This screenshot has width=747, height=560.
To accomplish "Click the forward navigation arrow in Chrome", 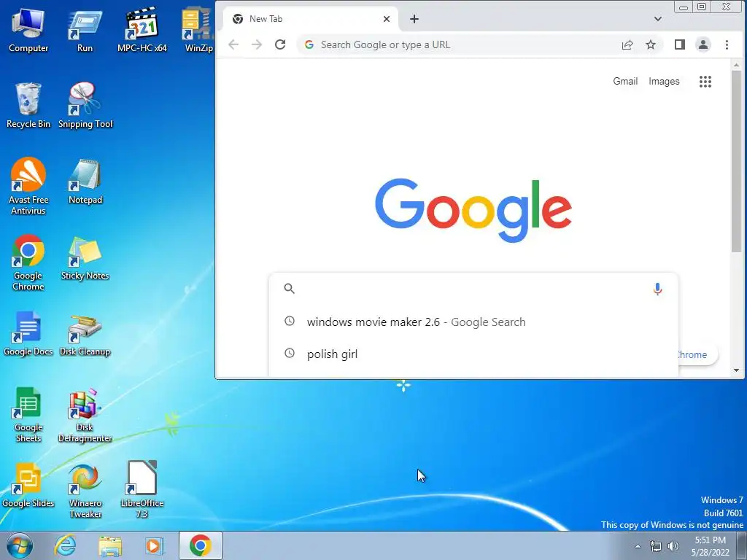I will pos(257,44).
